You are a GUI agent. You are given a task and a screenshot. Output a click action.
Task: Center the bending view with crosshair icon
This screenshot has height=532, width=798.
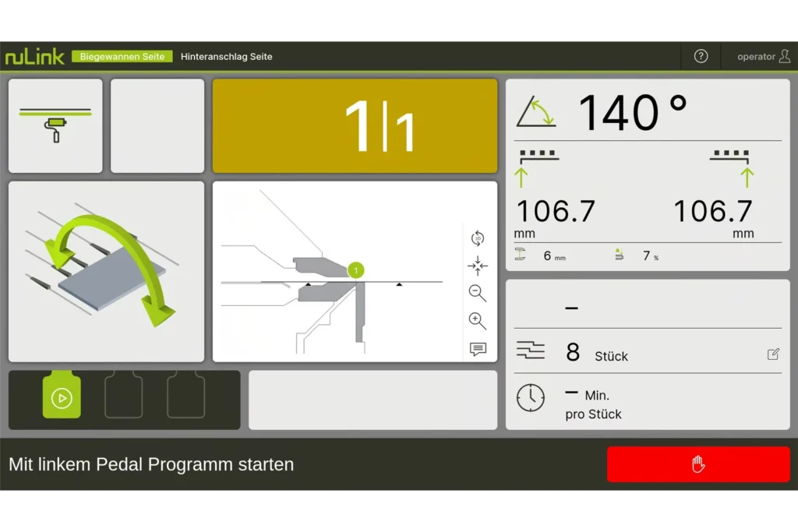(x=478, y=266)
